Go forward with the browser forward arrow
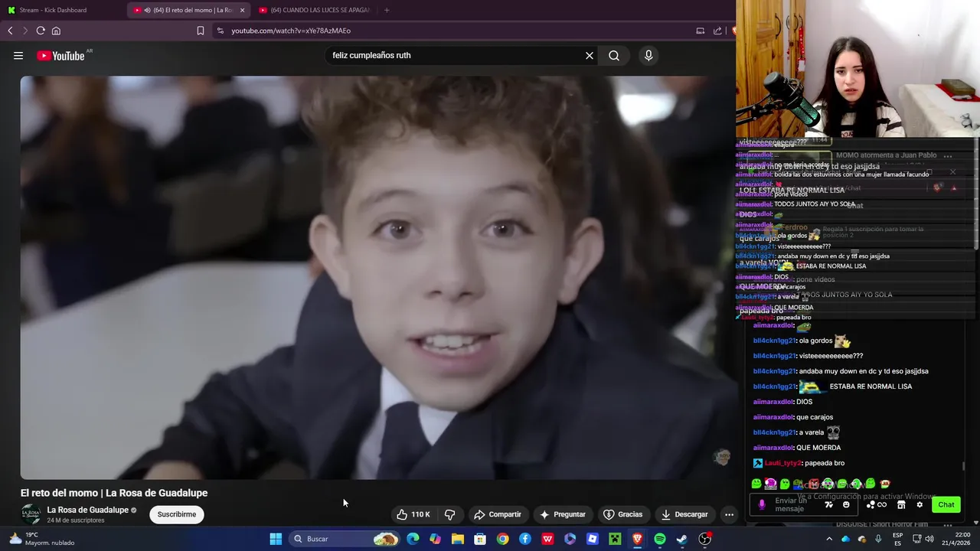Viewport: 980px width, 551px height. click(x=25, y=31)
